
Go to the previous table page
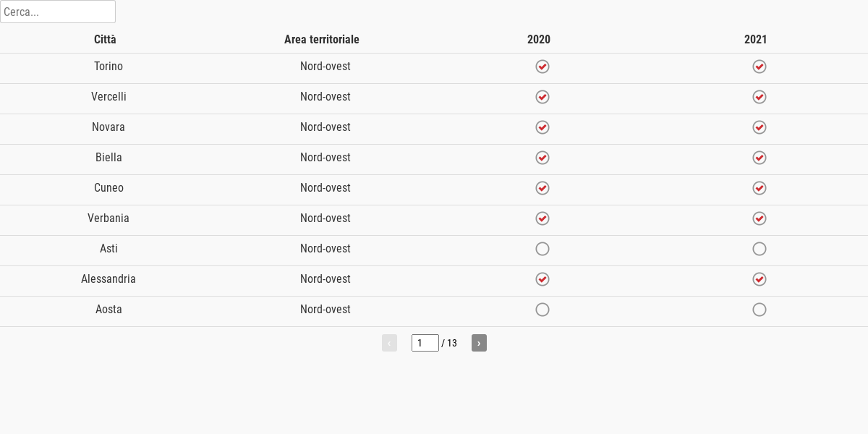pyautogui.click(x=389, y=343)
